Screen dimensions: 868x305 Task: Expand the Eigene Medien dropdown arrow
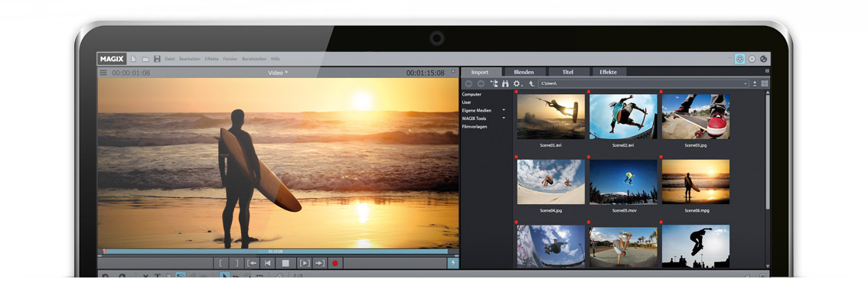tap(504, 111)
